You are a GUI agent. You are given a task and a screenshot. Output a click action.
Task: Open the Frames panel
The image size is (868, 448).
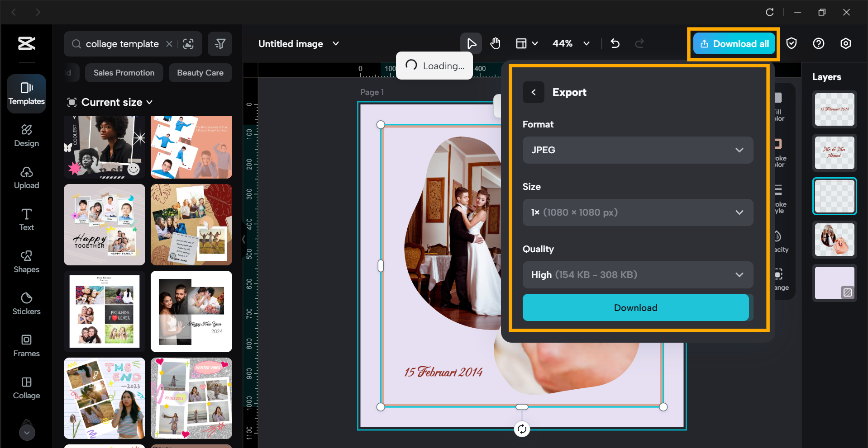click(26, 345)
